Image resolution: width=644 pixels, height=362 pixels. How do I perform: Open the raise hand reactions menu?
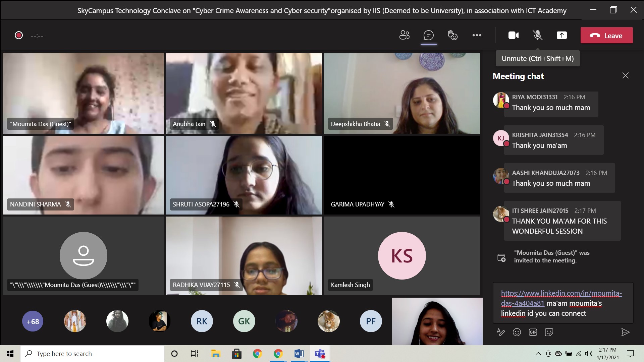[452, 35]
